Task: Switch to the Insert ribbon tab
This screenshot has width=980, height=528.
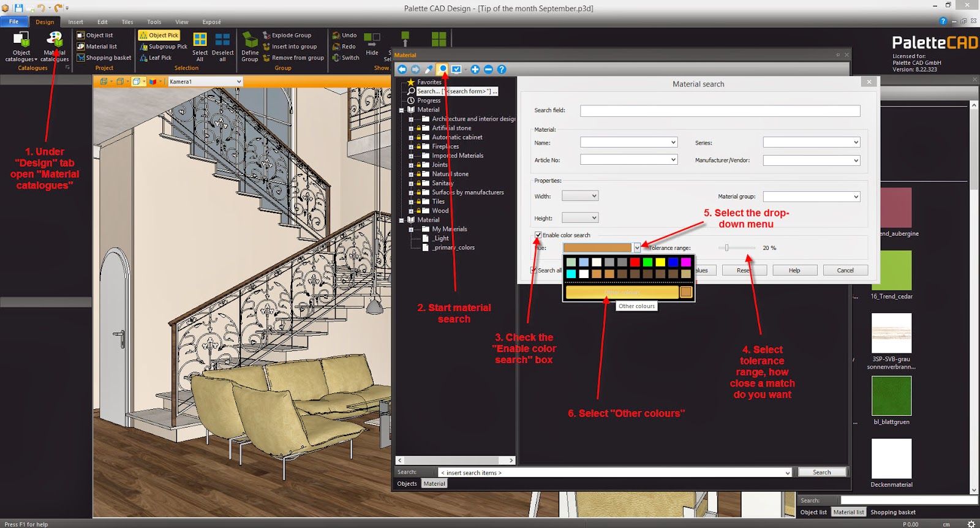Action: [75, 22]
